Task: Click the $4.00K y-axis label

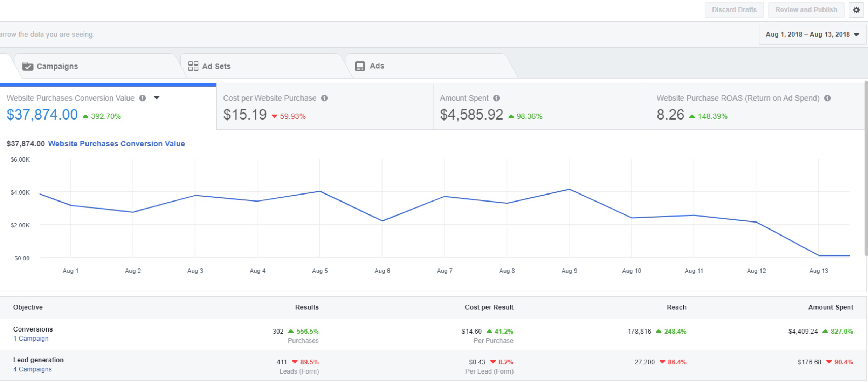Action: [x=20, y=192]
